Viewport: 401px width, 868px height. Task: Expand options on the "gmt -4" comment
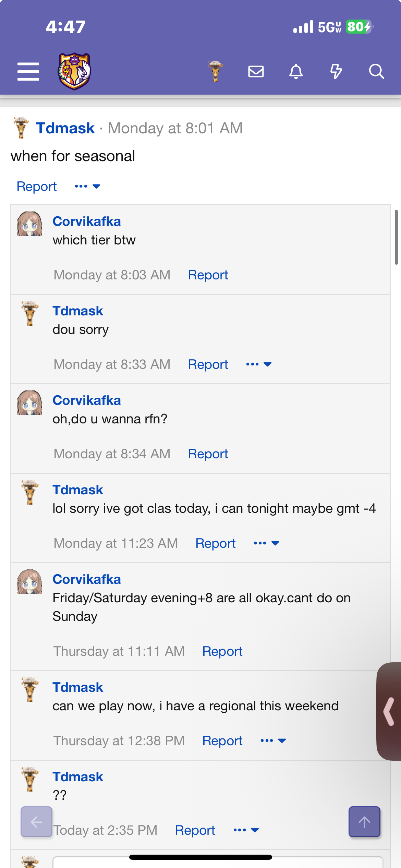coord(266,543)
